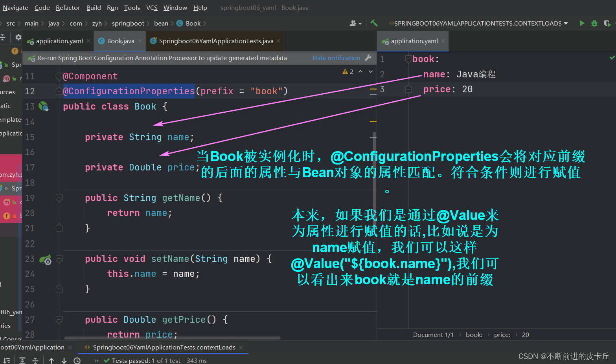Viewport: 616px width, 364px height.
Task: Collapse all test results
Action: click(35, 360)
